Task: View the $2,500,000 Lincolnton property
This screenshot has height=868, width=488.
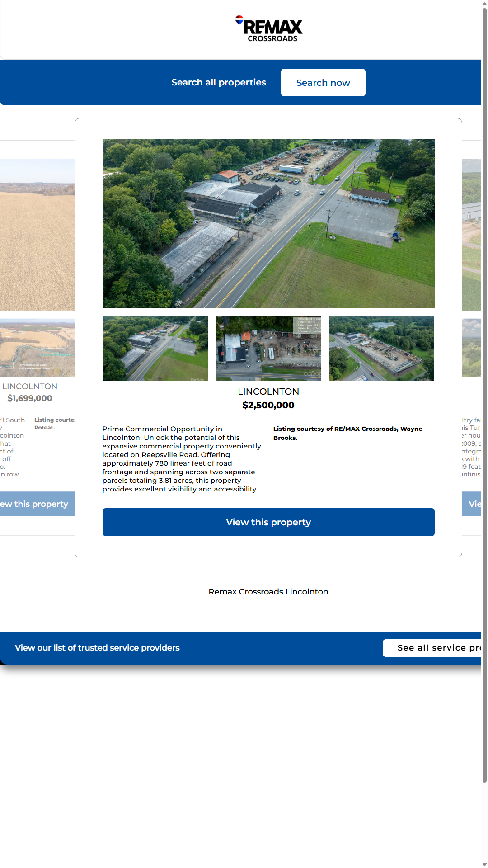Action: [x=268, y=522]
